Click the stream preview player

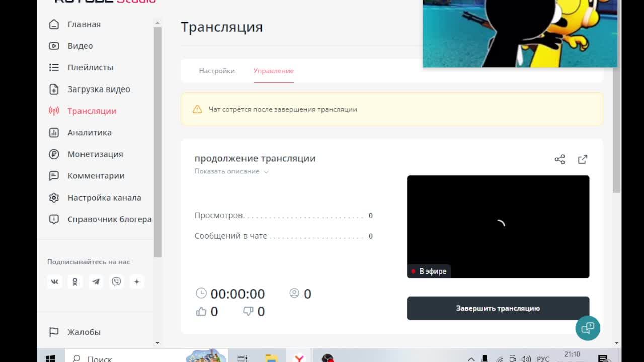498,226
